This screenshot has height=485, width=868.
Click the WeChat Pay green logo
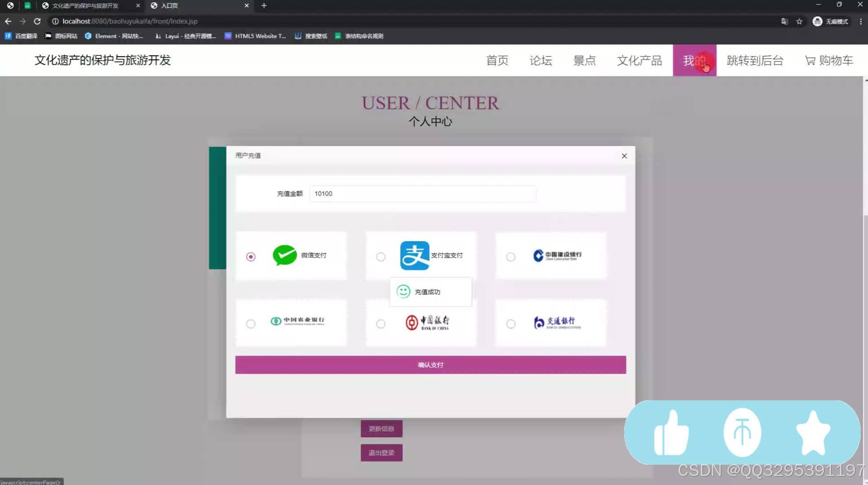point(284,255)
